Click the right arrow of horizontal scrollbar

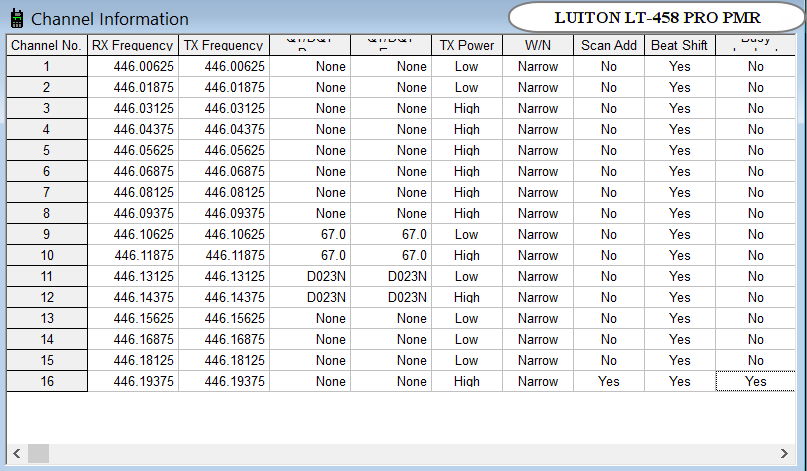coord(784,453)
